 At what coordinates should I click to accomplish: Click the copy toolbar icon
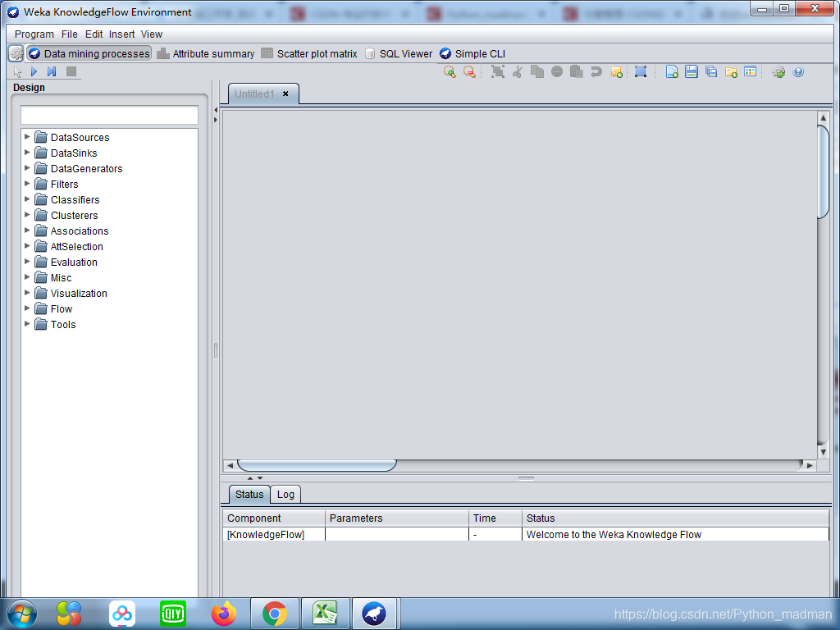[x=537, y=72]
